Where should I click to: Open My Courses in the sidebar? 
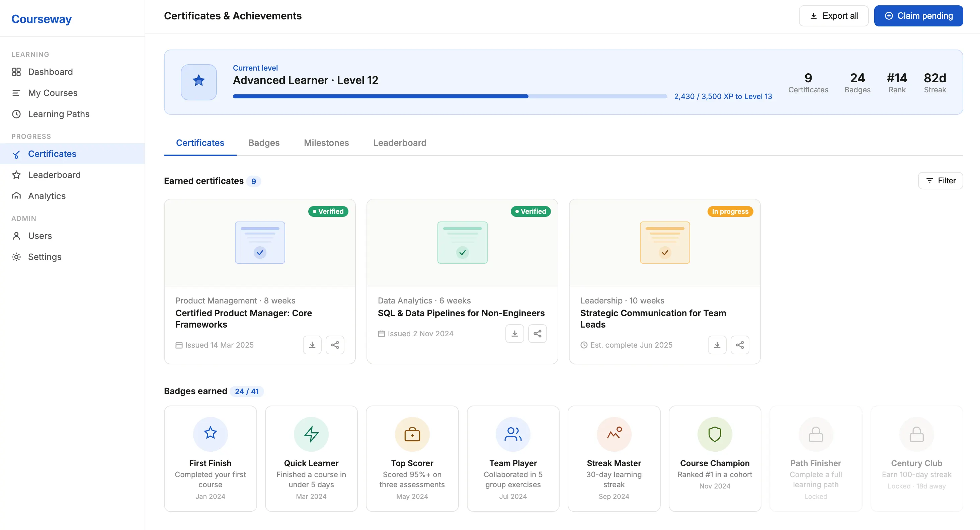72,93
